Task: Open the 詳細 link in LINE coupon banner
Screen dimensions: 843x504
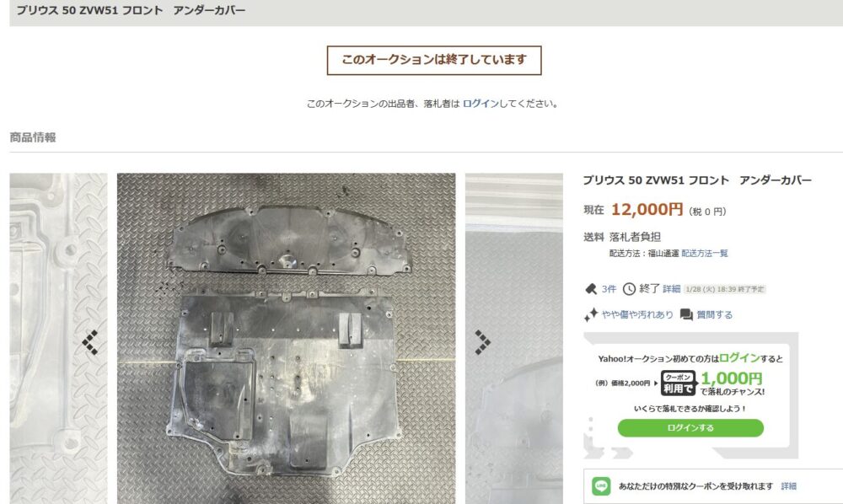Action: coord(789,485)
